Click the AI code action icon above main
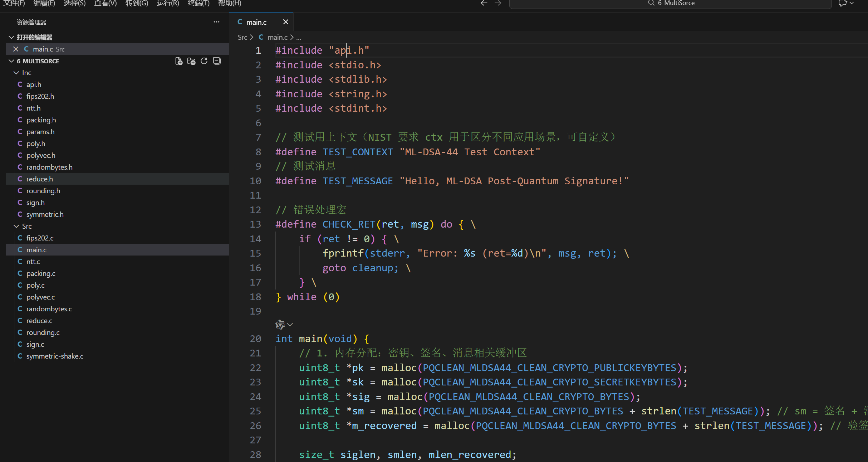 [280, 325]
